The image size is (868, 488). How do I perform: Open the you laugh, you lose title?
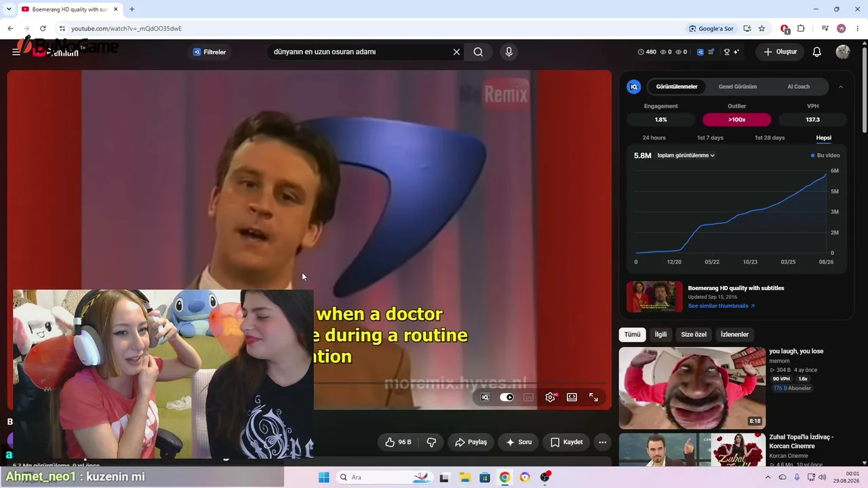coord(796,351)
